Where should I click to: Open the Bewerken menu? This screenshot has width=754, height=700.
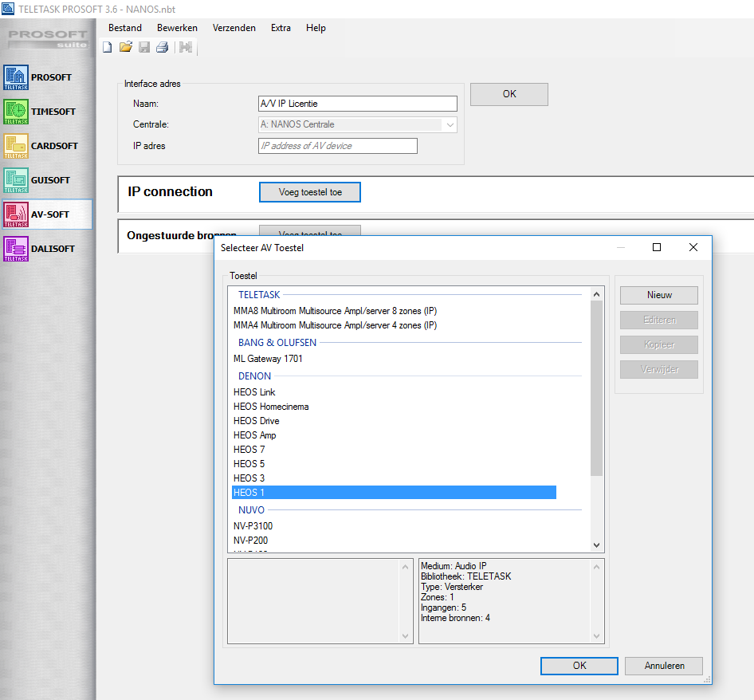pos(177,28)
